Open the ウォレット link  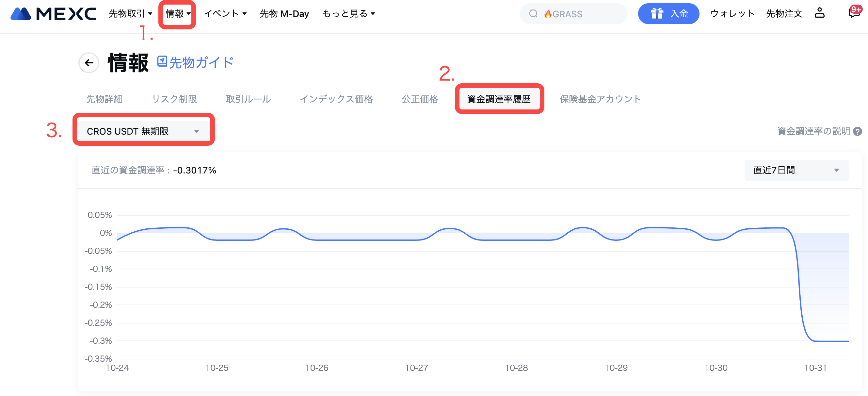[x=732, y=14]
